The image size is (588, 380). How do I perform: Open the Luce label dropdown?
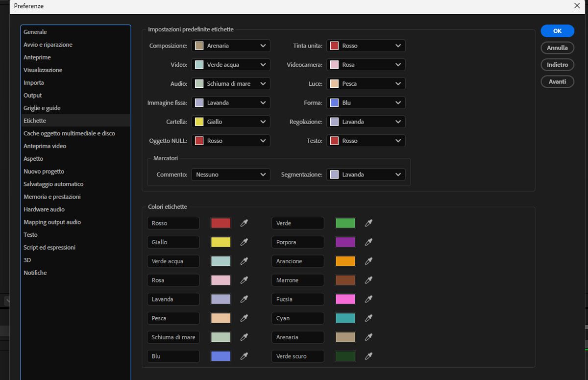pyautogui.click(x=366, y=84)
